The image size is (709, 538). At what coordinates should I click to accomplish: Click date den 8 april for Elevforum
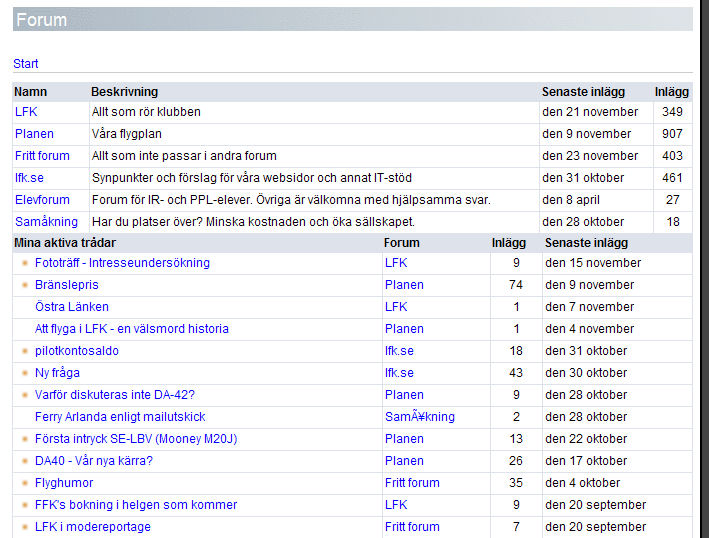coord(571,199)
